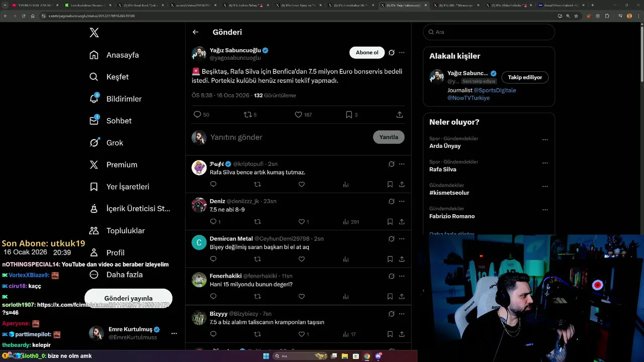This screenshot has width=644, height=362.
Task: Bookmark Pufi's reply
Action: click(x=390, y=185)
